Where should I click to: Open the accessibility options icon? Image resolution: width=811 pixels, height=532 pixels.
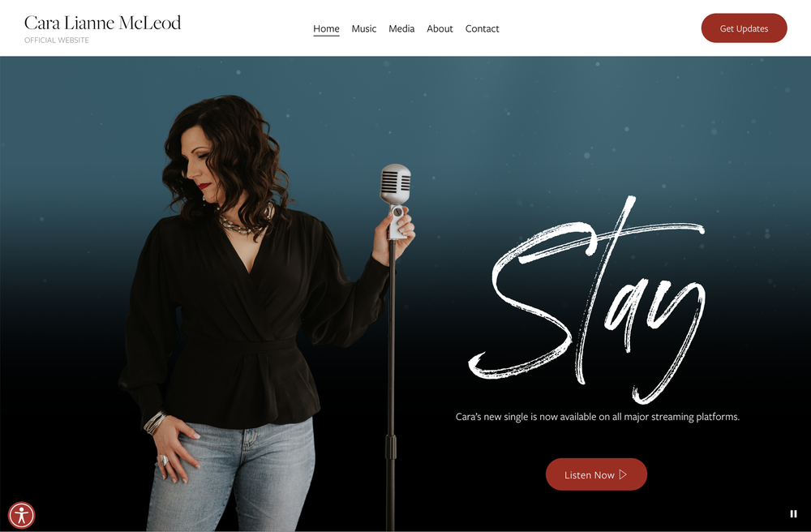coord(21,515)
